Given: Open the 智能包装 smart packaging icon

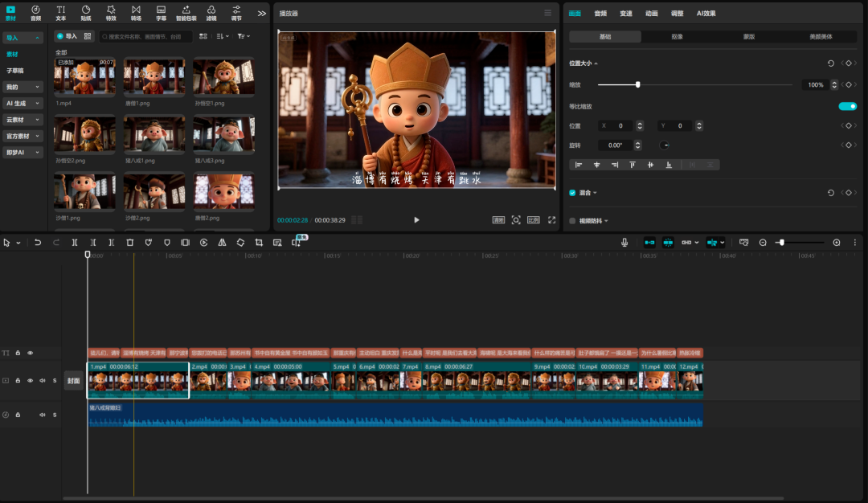Looking at the screenshot, I should click(186, 13).
